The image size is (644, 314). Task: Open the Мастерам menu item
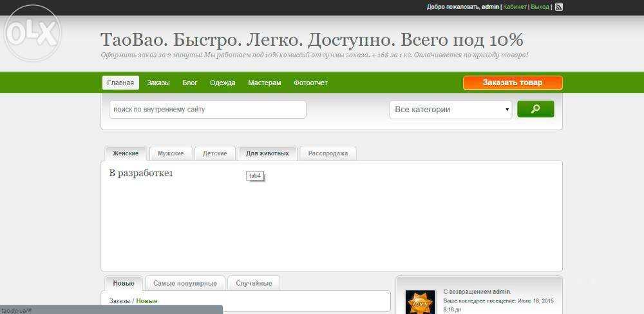pos(265,83)
